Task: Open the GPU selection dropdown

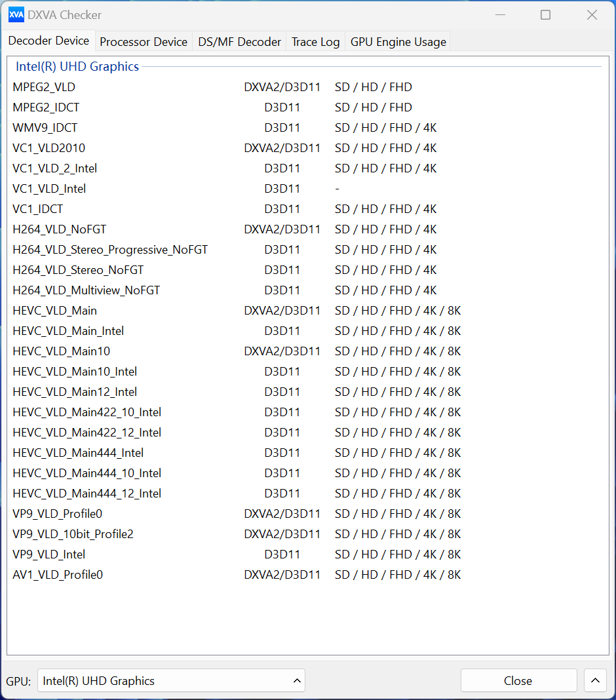Action: [171, 680]
